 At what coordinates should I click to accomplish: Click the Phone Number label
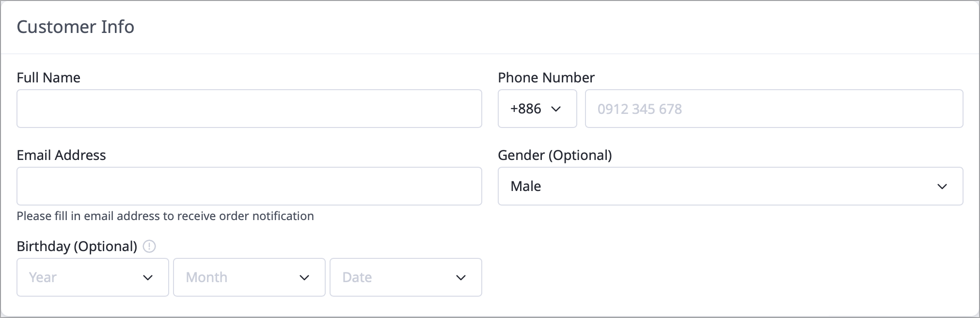coord(546,78)
